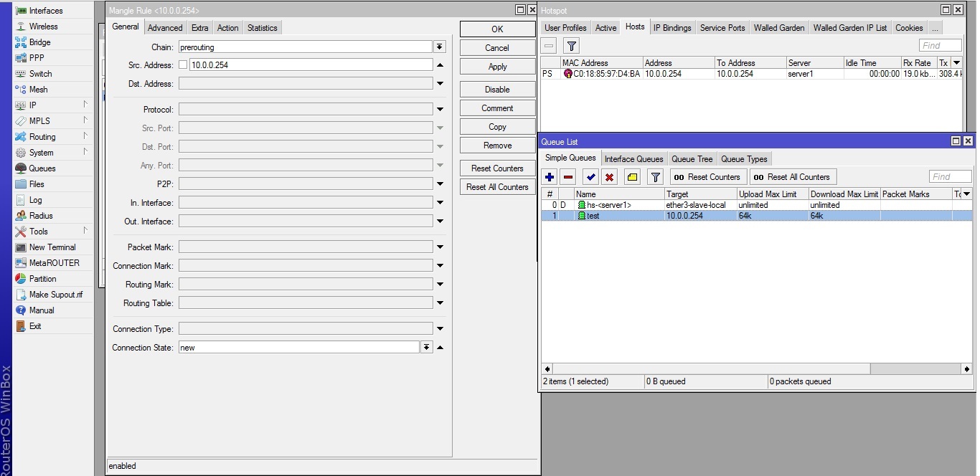Open the Chain dropdown
Viewport: 980px width, 476px height.
(440, 47)
